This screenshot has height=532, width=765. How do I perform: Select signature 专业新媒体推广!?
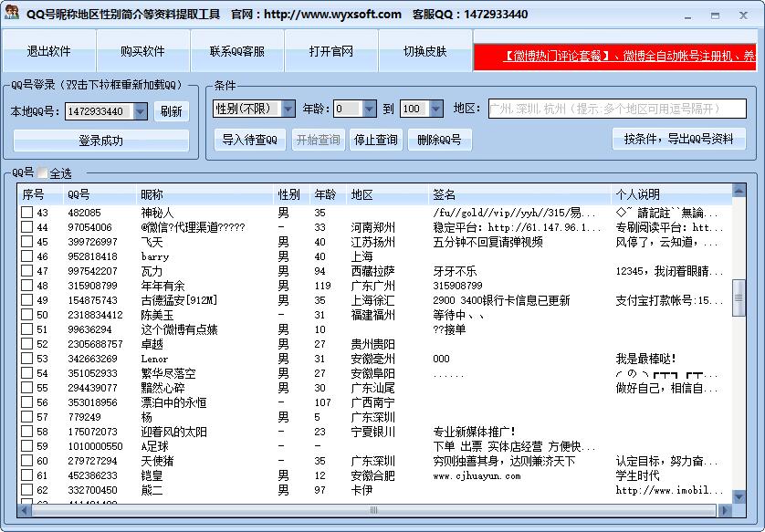474,432
